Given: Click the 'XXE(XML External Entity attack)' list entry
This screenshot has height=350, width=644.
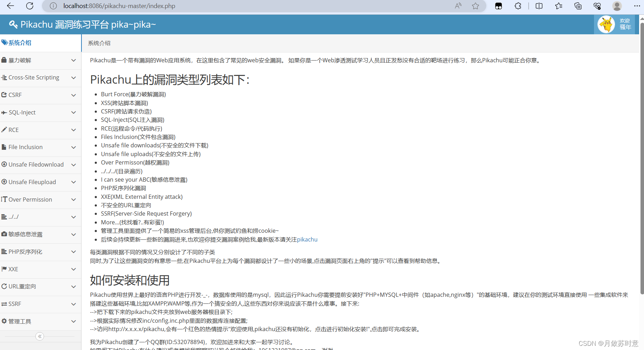Looking at the screenshot, I should (142, 197).
